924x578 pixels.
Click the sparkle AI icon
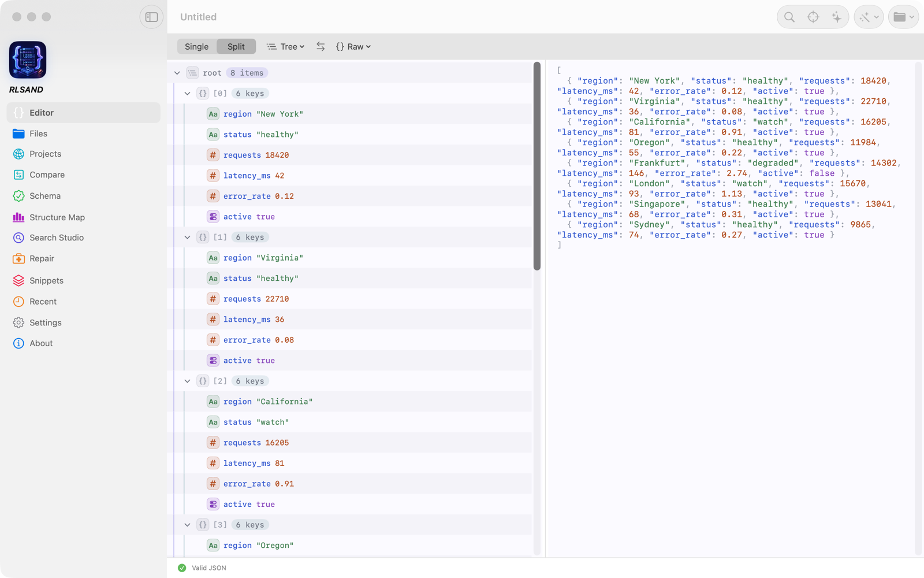(x=836, y=17)
